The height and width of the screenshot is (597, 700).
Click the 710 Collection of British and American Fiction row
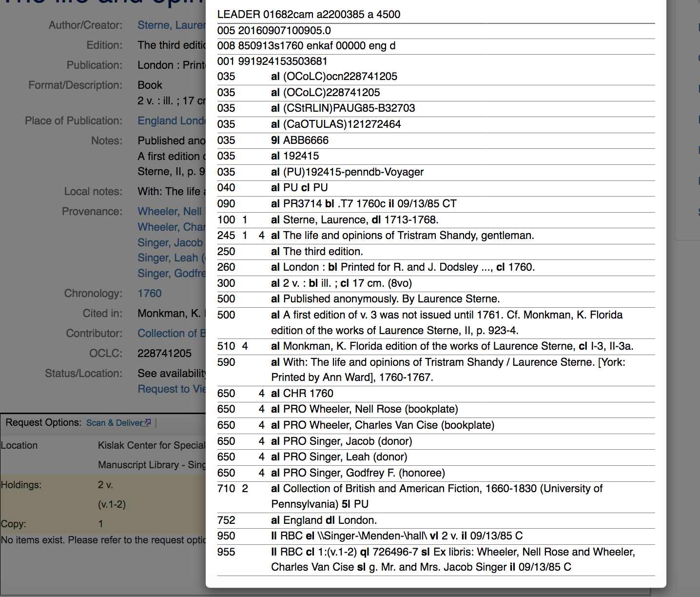point(436,497)
